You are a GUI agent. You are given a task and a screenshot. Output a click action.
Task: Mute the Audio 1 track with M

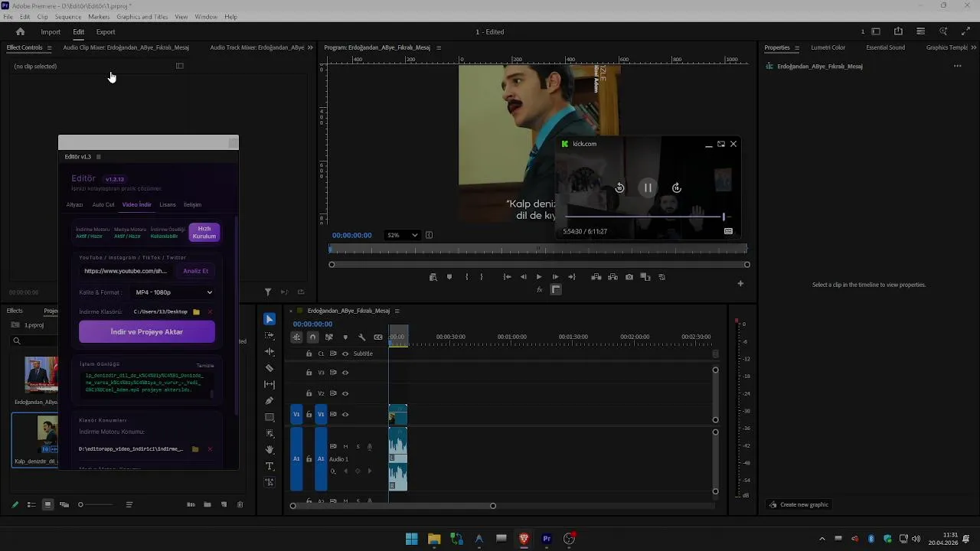[345, 446]
